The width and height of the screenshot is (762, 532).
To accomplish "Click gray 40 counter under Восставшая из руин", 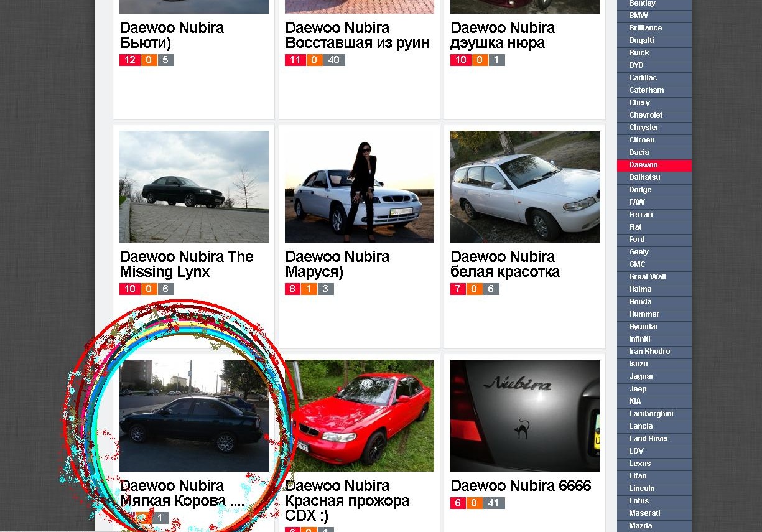I will [334, 60].
